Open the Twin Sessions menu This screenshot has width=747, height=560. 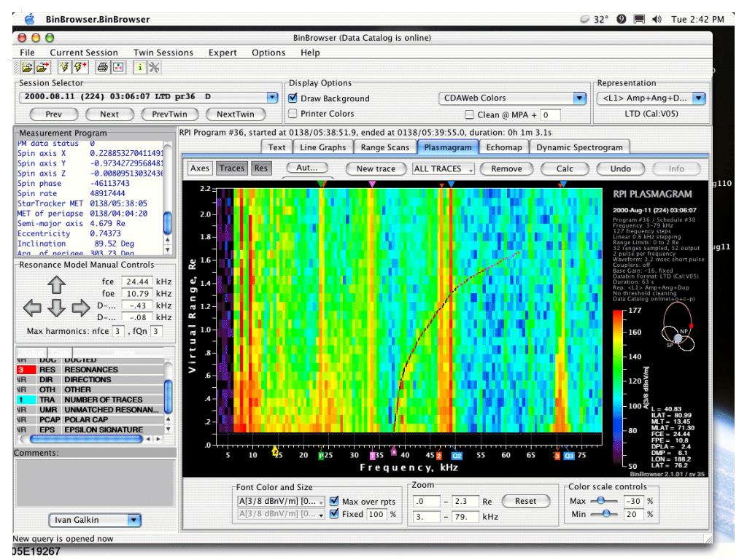163,52
